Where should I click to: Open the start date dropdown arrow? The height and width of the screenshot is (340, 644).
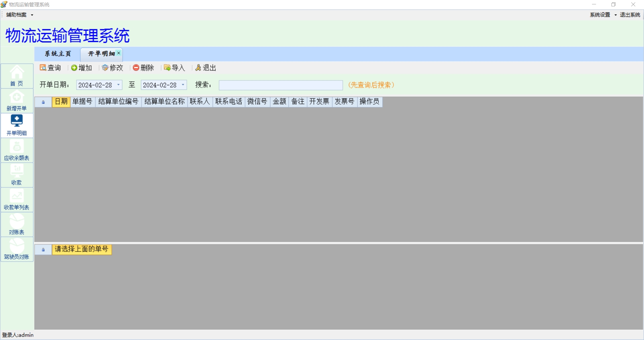(x=118, y=85)
